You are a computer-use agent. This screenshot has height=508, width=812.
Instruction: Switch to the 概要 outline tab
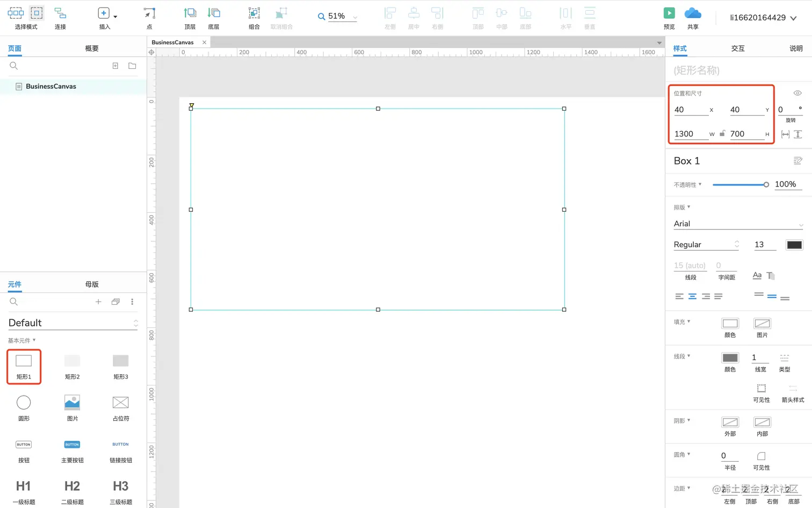click(92, 48)
